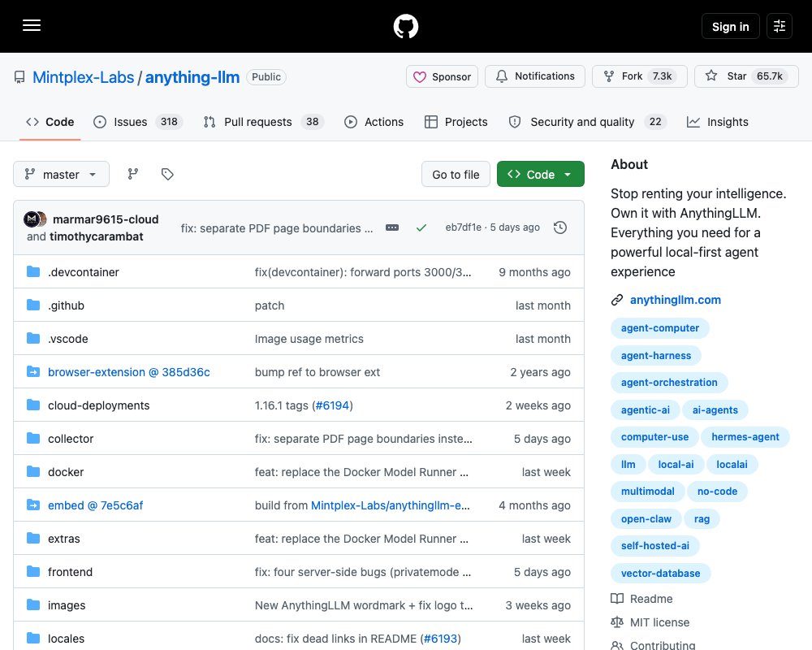Open appearance settings icon beside Sign in

[x=780, y=26]
